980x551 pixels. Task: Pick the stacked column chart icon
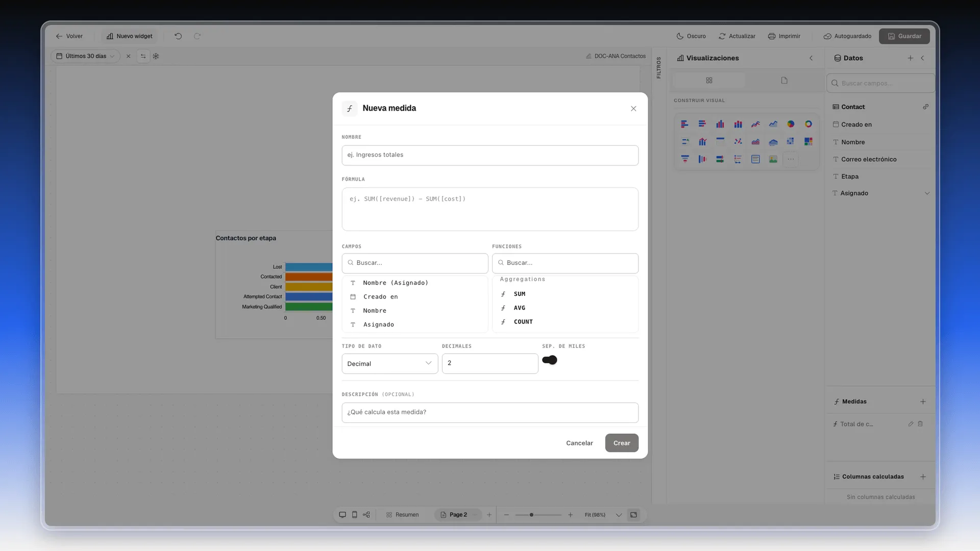tap(738, 124)
